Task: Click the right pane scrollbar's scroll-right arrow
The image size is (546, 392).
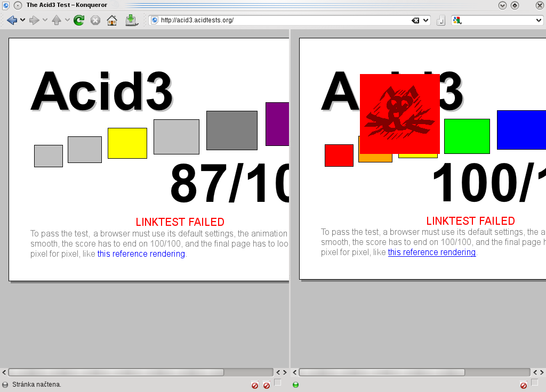Action: click(542, 372)
